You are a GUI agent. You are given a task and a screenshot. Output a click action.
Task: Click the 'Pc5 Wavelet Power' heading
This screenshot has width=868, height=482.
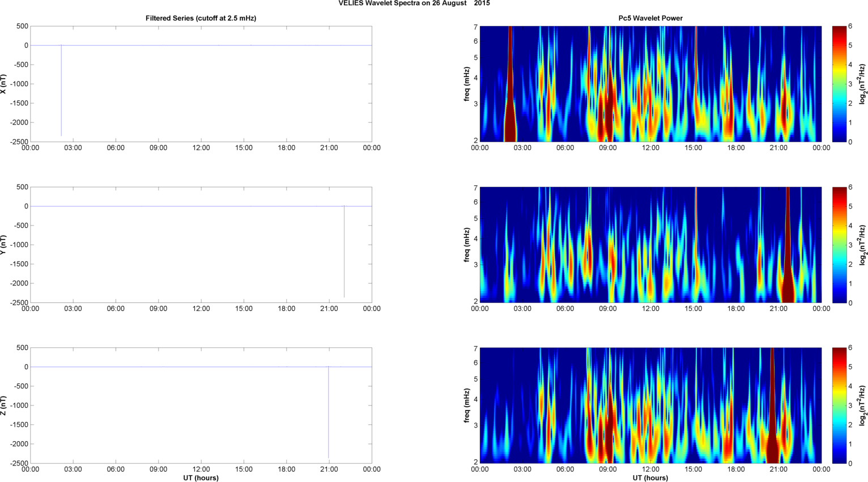[650, 18]
